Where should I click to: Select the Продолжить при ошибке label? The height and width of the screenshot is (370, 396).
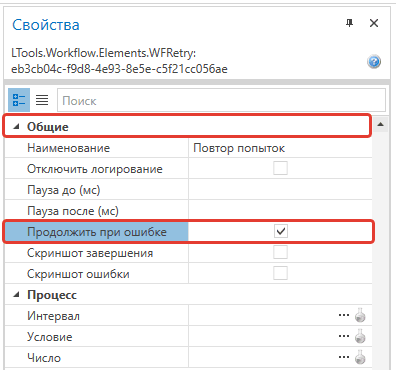(97, 232)
